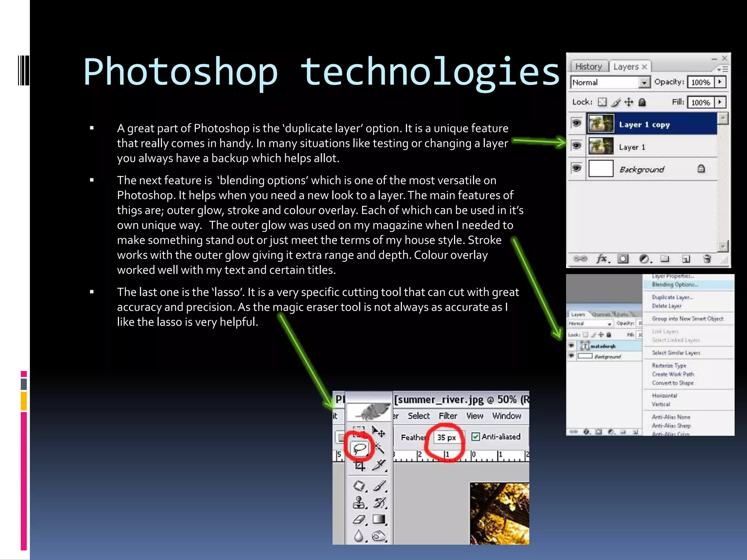Image resolution: width=747 pixels, height=560 pixels.
Task: Hide the matadorqk text layer
Action: [x=572, y=345]
